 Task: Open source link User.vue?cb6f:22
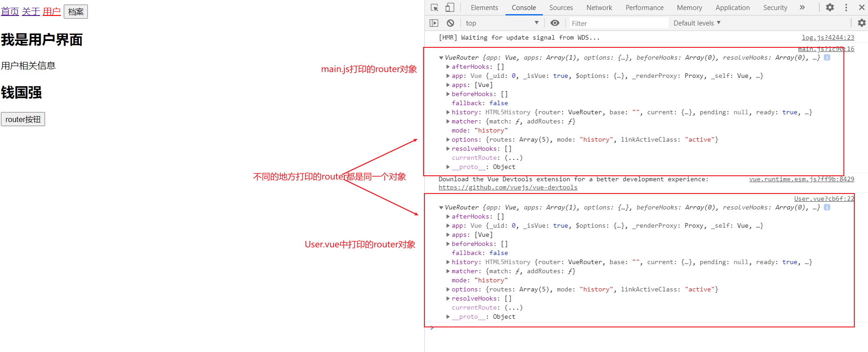coord(824,199)
